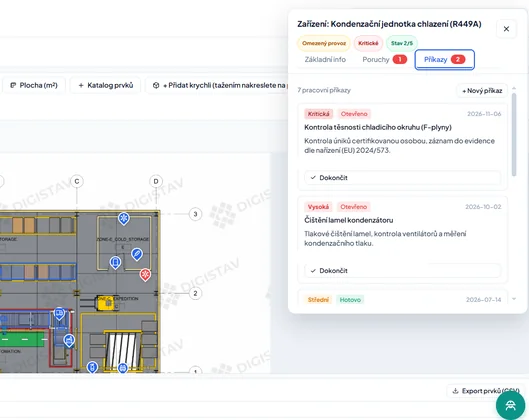The width and height of the screenshot is (529, 420).
Task: Click the scroll down arrow of orders list
Action: coord(514,299)
